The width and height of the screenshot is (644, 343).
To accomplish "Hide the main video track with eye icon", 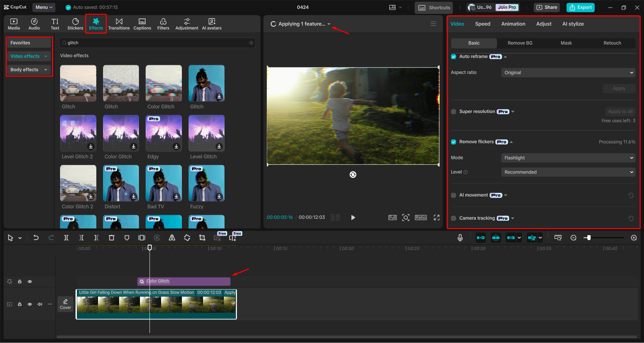I will [x=30, y=304].
